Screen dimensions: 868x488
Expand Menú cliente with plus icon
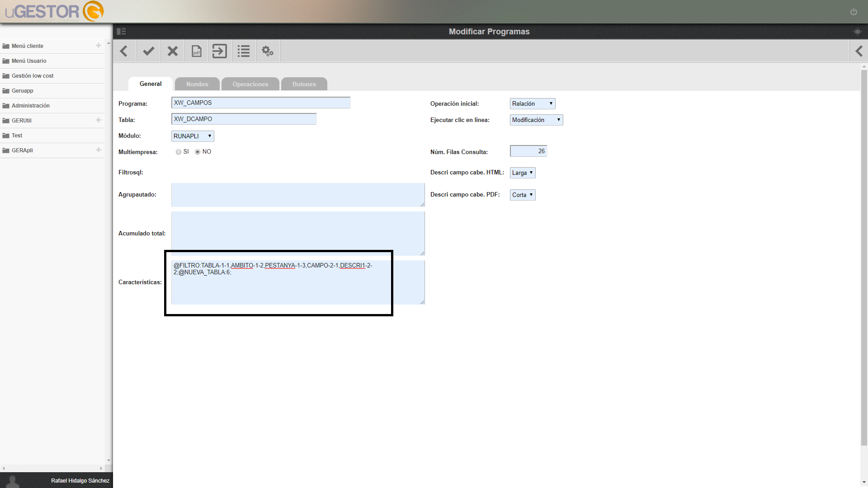(x=99, y=46)
